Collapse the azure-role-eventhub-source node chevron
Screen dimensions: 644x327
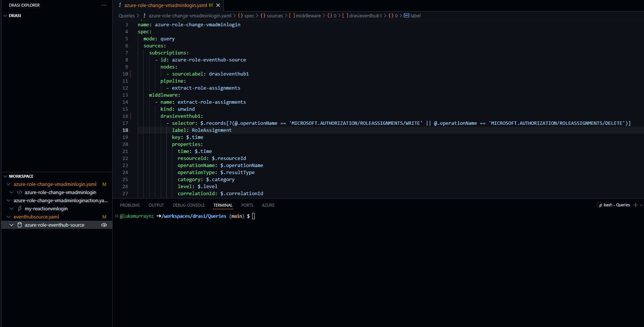point(11,225)
